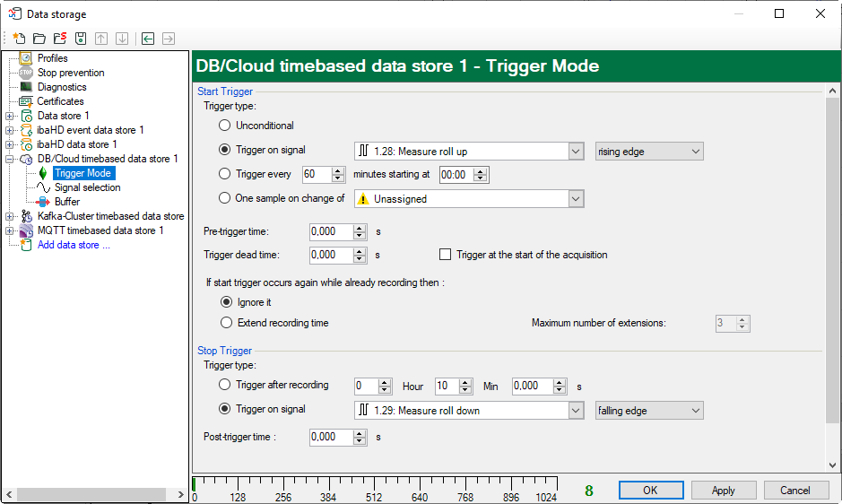
Task: Click the recording Min value field
Action: 454,386
